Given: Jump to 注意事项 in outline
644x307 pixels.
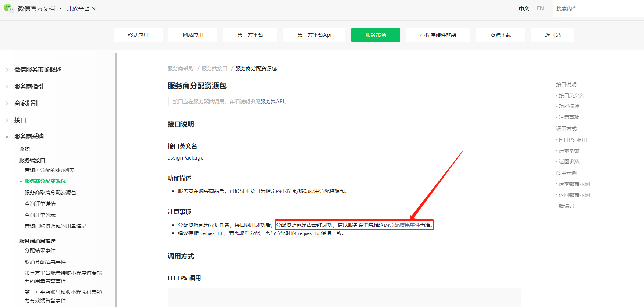Looking at the screenshot, I should point(569,117).
